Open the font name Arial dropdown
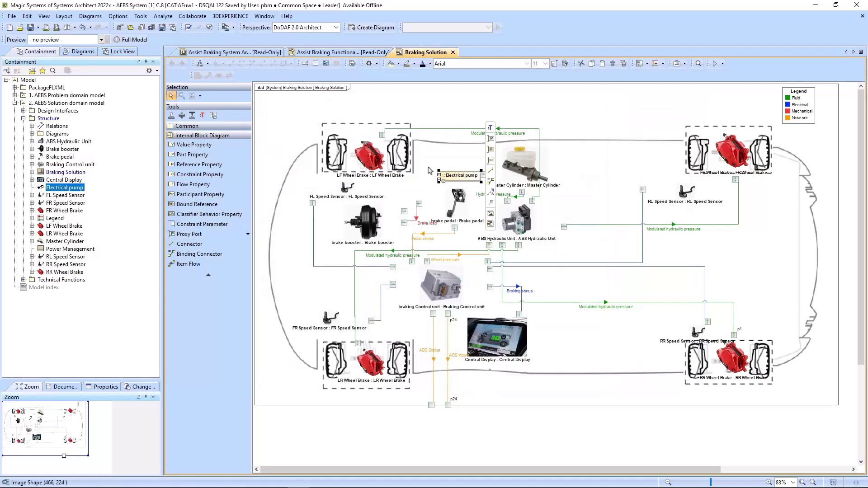 click(x=526, y=64)
